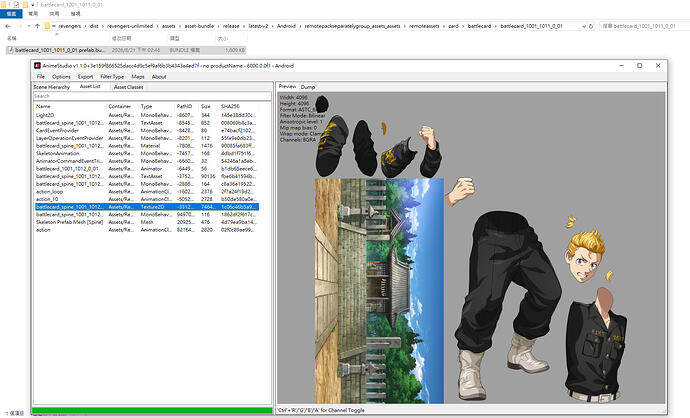
Task: Click 'Android' breadcrumb in address bar
Action: pyautogui.click(x=286, y=26)
